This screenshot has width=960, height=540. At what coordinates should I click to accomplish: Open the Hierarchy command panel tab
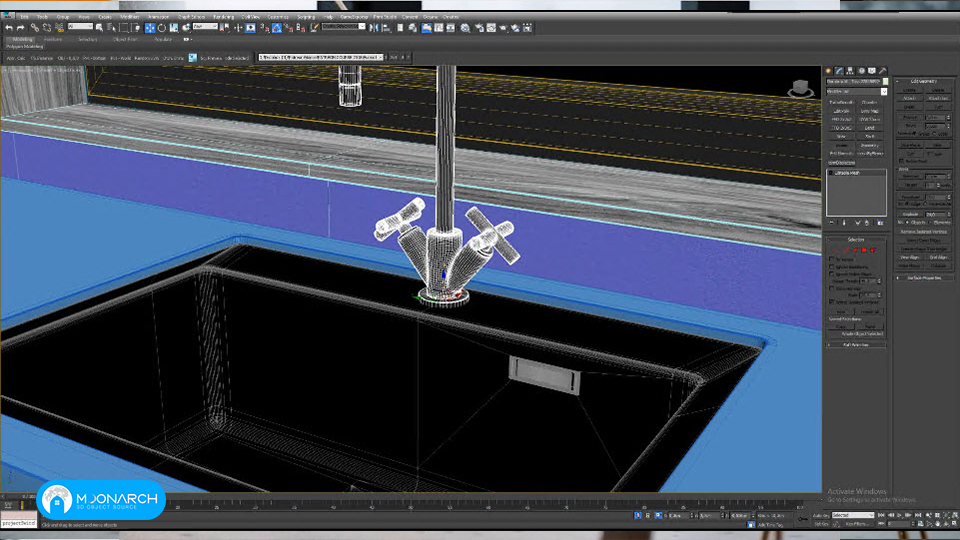tap(850, 71)
